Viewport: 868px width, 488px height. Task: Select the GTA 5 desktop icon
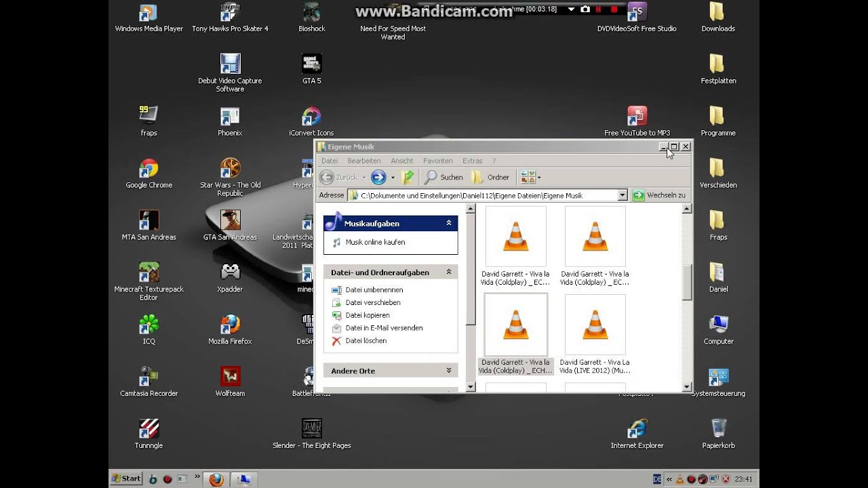pyautogui.click(x=312, y=69)
